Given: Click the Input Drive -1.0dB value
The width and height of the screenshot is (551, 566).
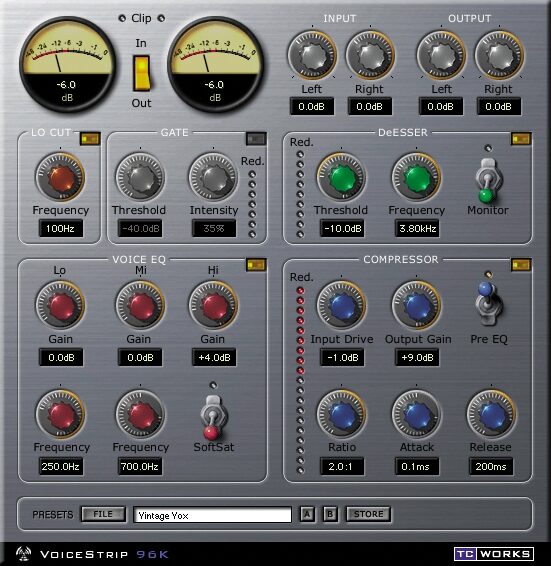Looking at the screenshot, I should click(x=342, y=357).
